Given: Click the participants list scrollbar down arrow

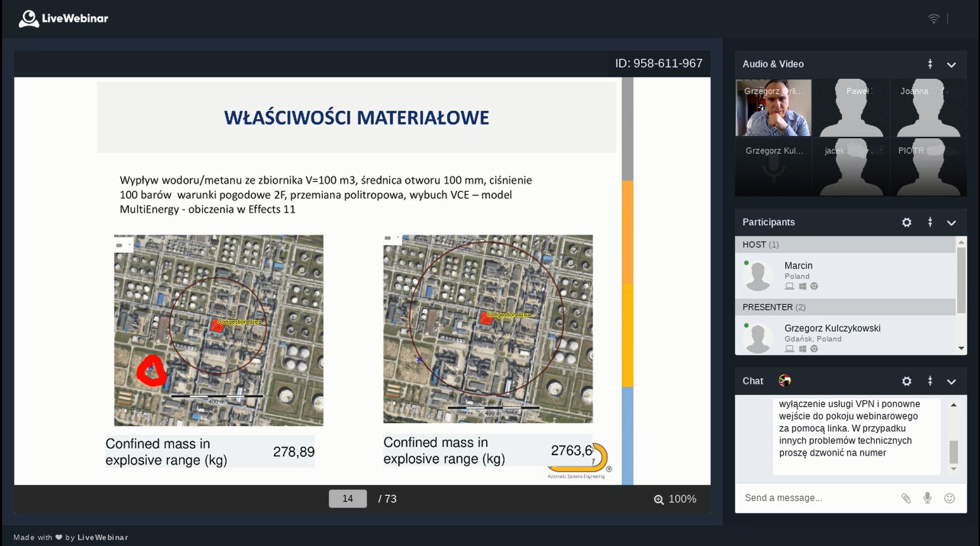Looking at the screenshot, I should tap(961, 348).
